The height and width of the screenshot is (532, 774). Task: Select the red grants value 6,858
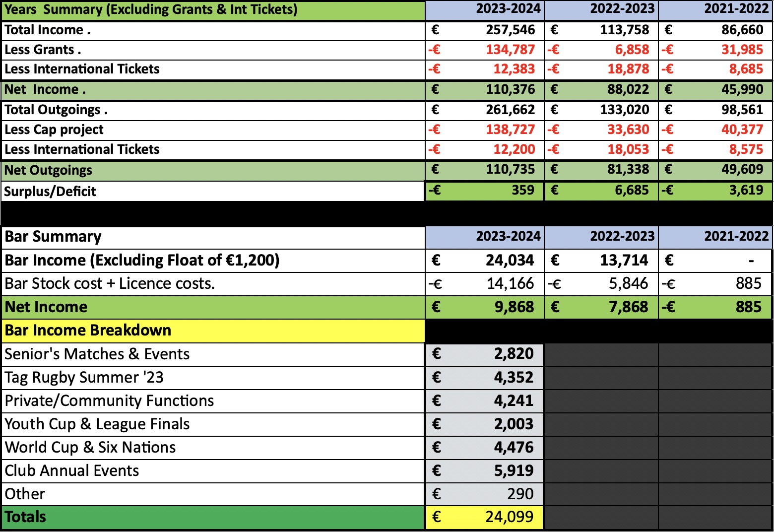tap(632, 50)
